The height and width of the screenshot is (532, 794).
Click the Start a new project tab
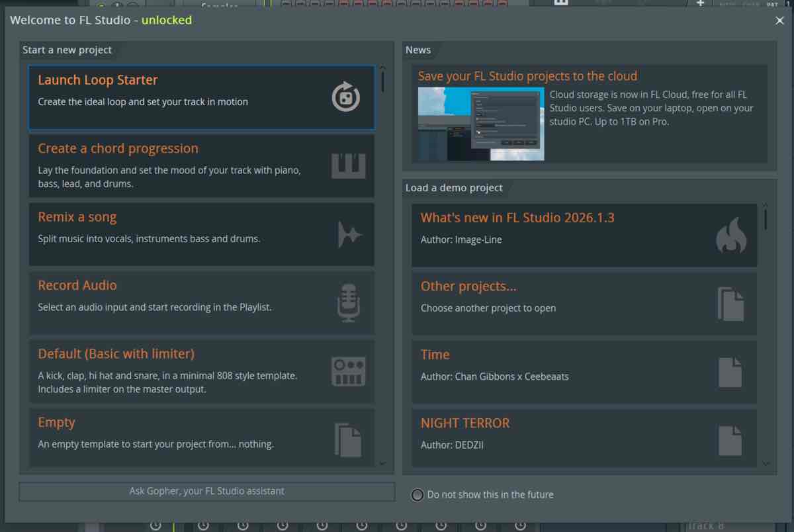(x=67, y=50)
